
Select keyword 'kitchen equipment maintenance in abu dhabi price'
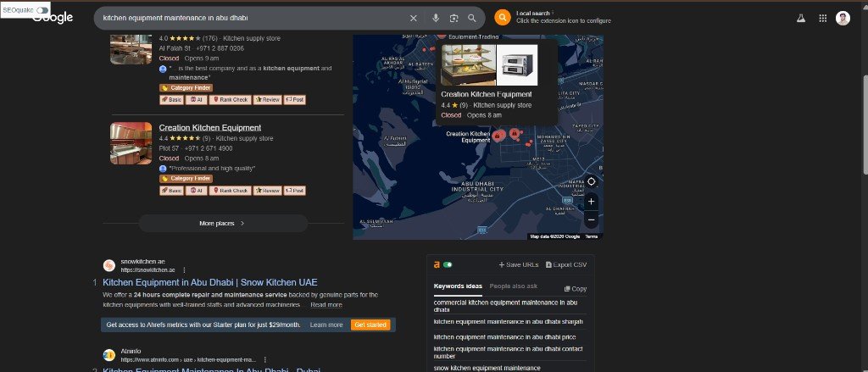(x=505, y=337)
